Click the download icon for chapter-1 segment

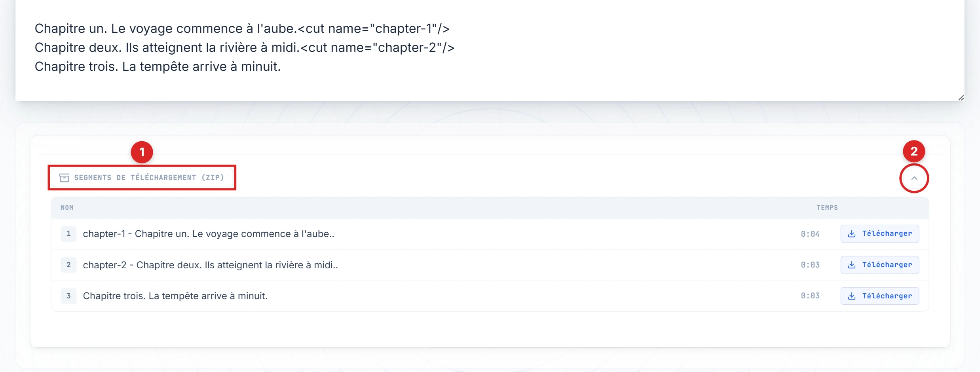pos(852,234)
